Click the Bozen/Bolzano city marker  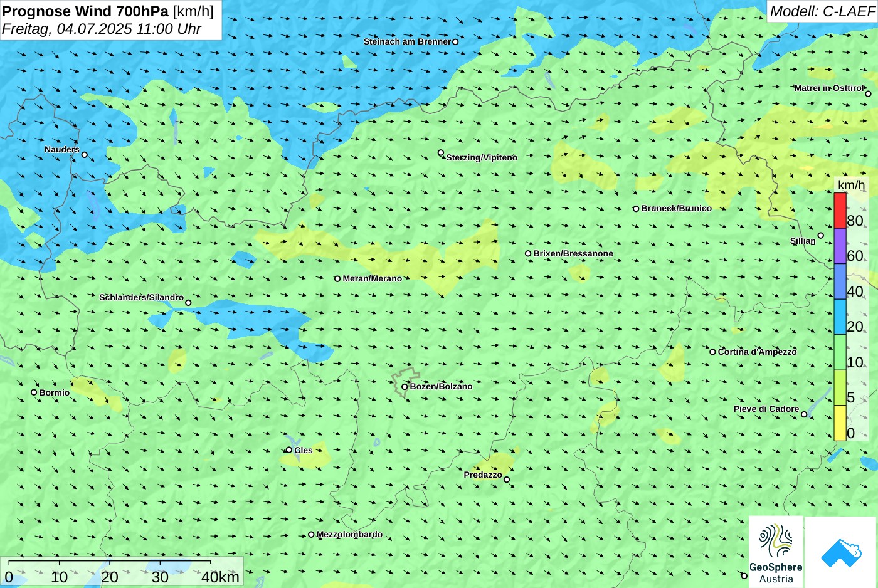point(405,387)
